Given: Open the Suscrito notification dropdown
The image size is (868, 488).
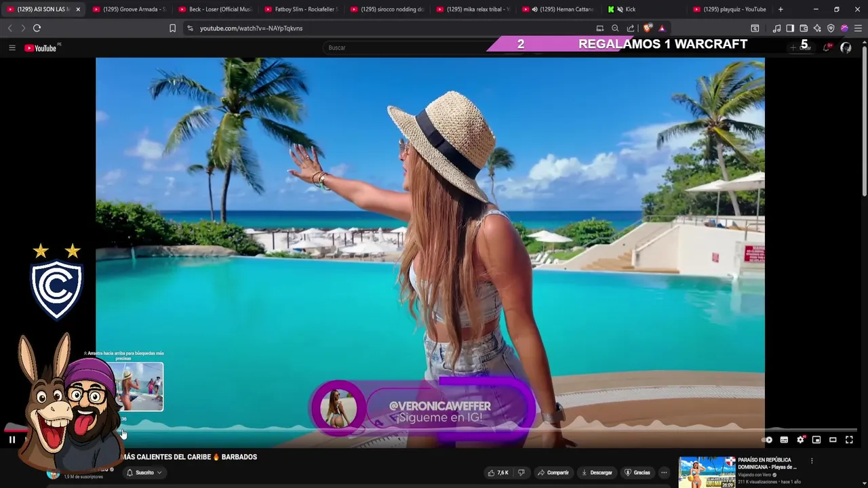Looking at the screenshot, I should pos(144,472).
